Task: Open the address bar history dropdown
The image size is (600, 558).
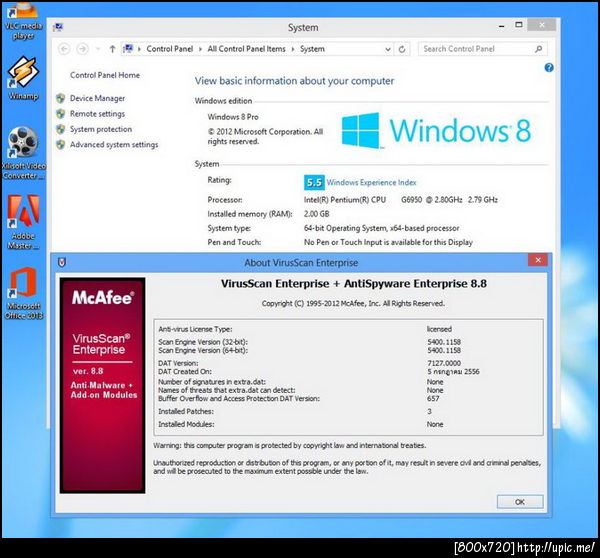Action: click(388, 49)
